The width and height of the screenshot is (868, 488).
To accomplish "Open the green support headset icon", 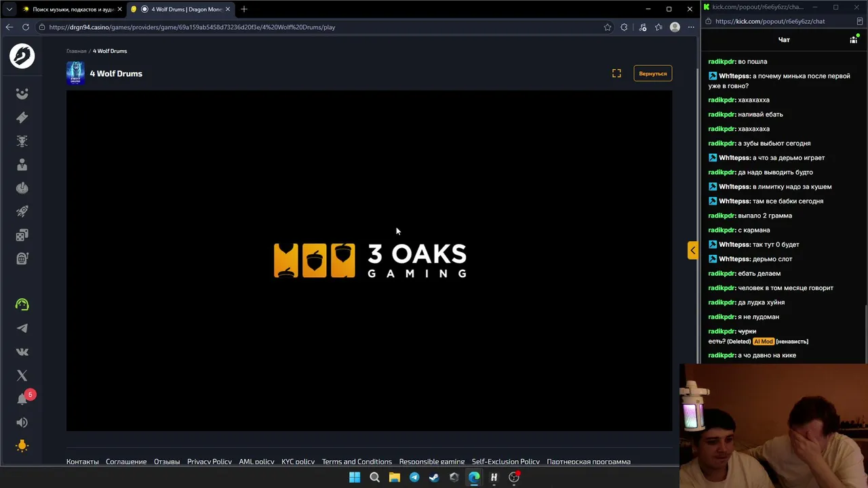I will (22, 304).
